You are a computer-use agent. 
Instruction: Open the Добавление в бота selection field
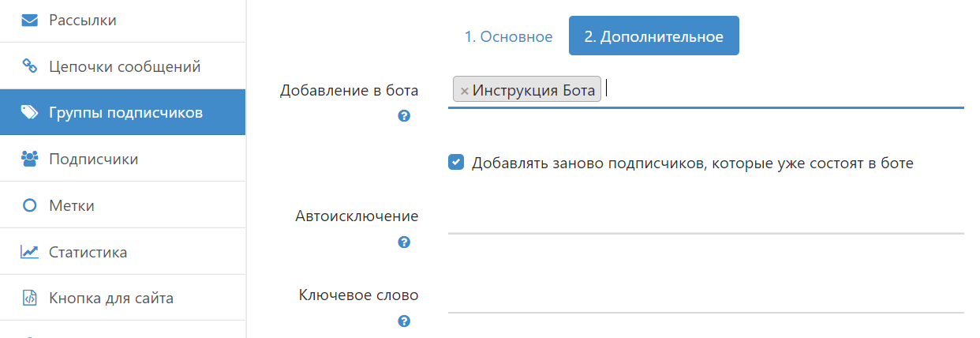coord(781,90)
